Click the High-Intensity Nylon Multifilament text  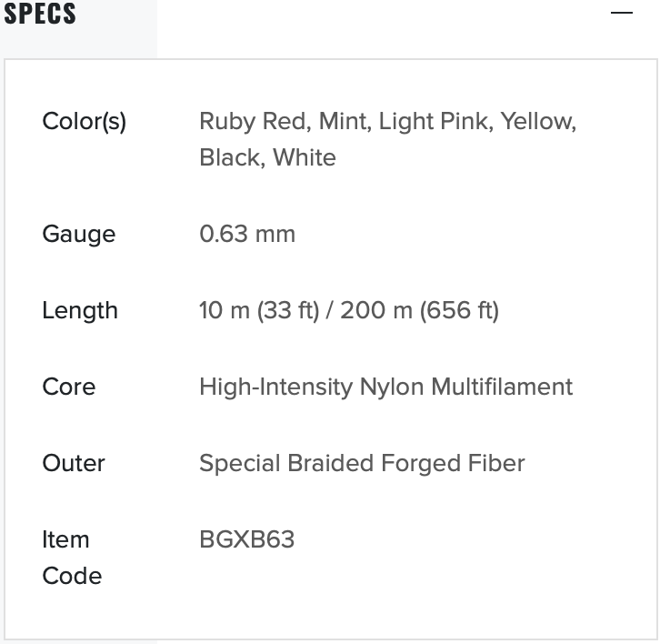pos(385,387)
